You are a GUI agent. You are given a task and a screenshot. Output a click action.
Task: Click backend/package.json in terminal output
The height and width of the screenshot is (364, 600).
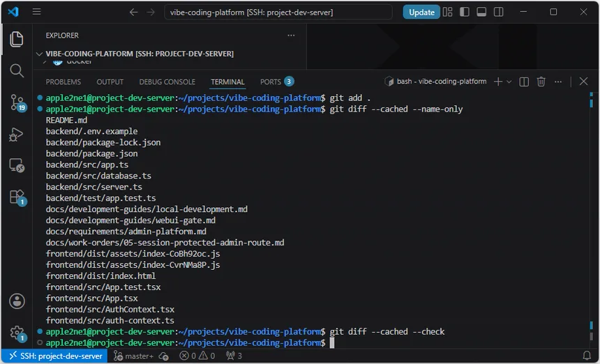(x=92, y=153)
